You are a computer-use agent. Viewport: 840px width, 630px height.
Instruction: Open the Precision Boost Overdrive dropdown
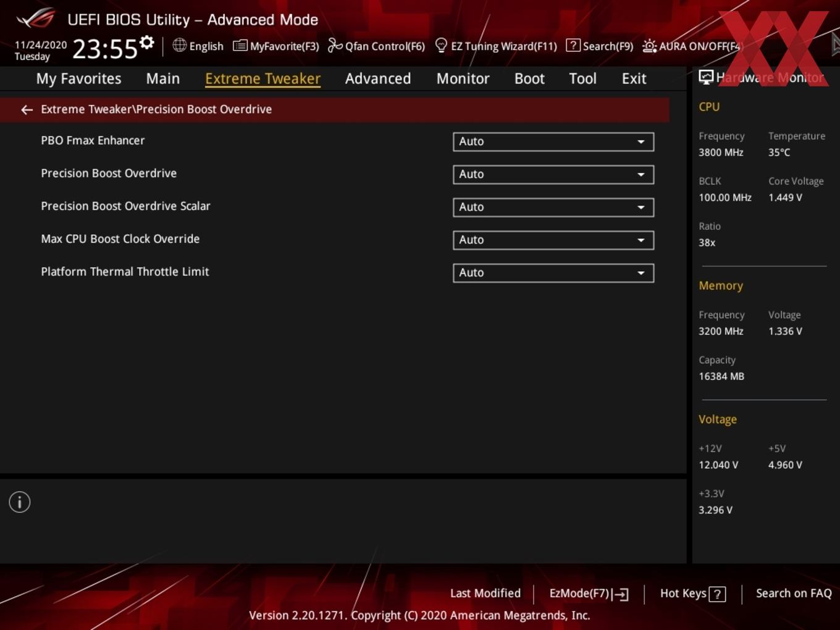tap(553, 174)
